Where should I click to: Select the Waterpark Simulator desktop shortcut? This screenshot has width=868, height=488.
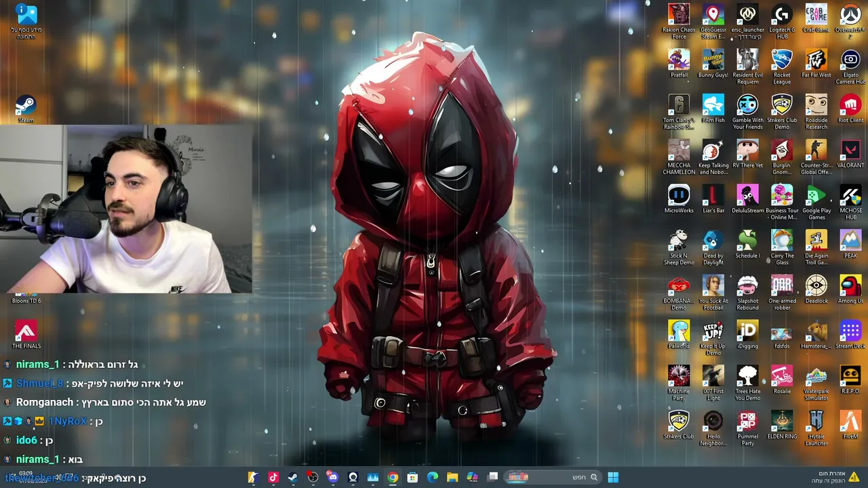click(x=816, y=384)
